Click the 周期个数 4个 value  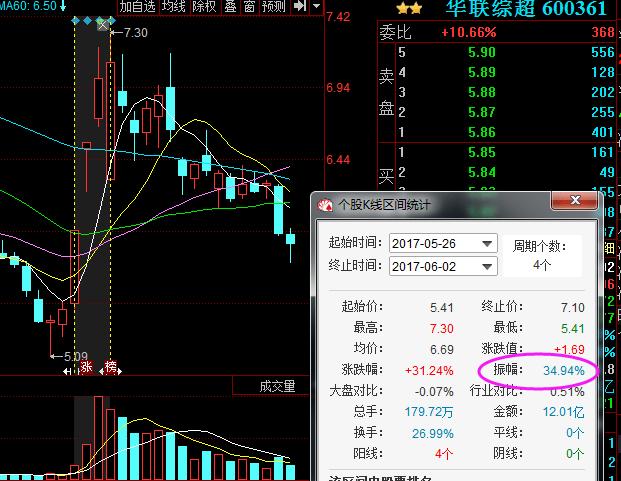tap(542, 264)
